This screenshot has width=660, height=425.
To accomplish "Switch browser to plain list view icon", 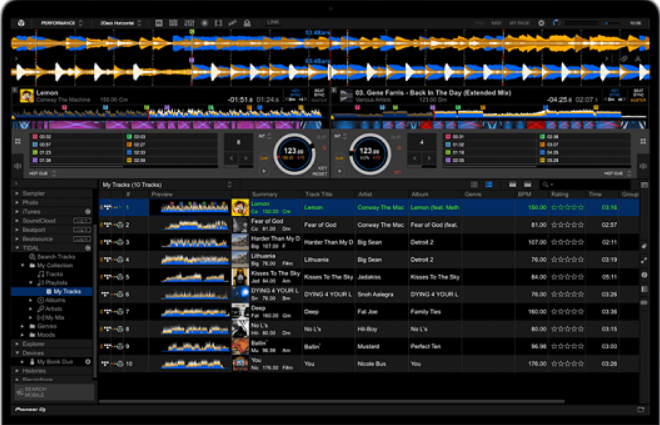I will pyautogui.click(x=474, y=184).
